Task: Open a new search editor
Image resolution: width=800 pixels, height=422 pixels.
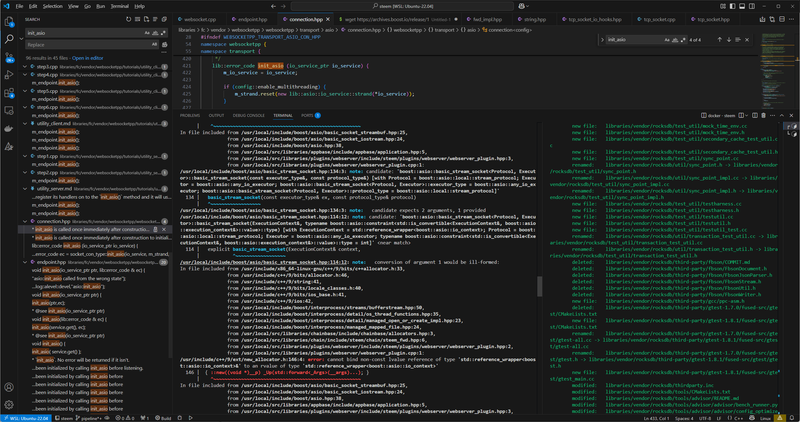Action: pyautogui.click(x=146, y=19)
